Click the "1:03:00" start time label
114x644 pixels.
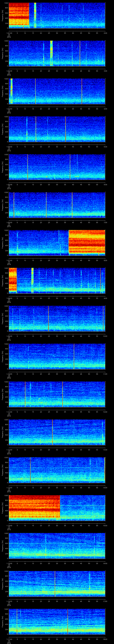[x=9, y=109]
